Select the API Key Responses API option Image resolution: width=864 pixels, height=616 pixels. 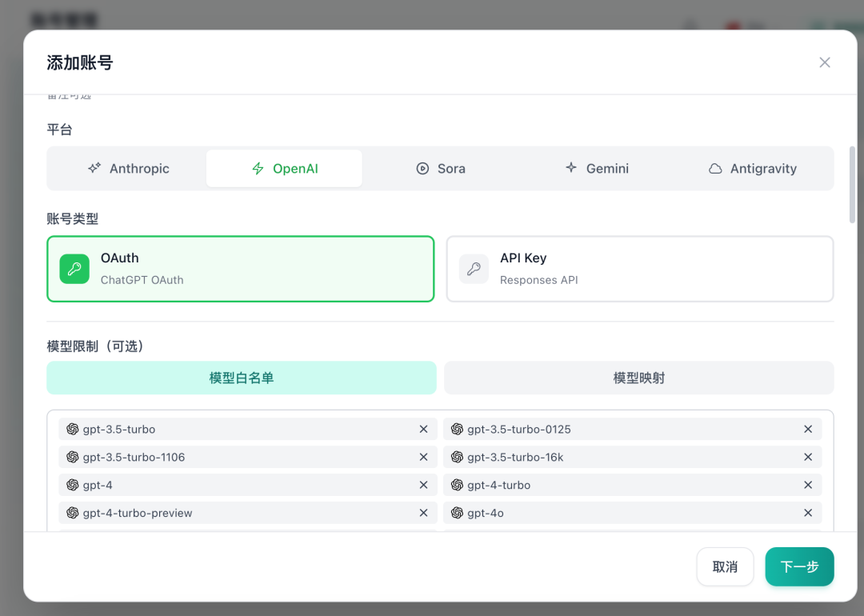click(x=639, y=269)
